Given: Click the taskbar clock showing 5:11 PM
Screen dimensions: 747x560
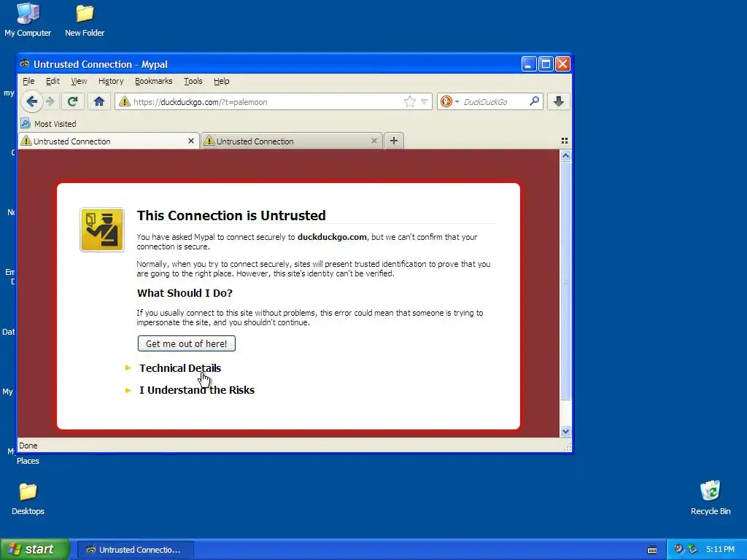Looking at the screenshot, I should [x=720, y=550].
